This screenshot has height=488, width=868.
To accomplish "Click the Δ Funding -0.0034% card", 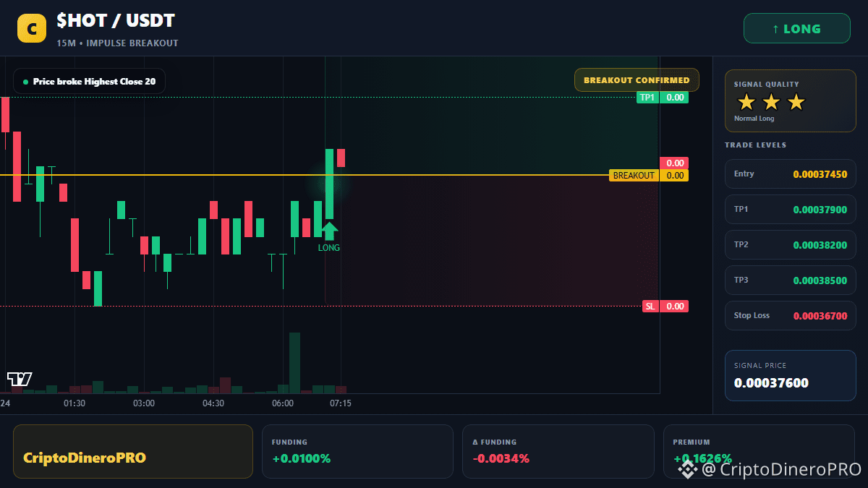I will [x=558, y=451].
